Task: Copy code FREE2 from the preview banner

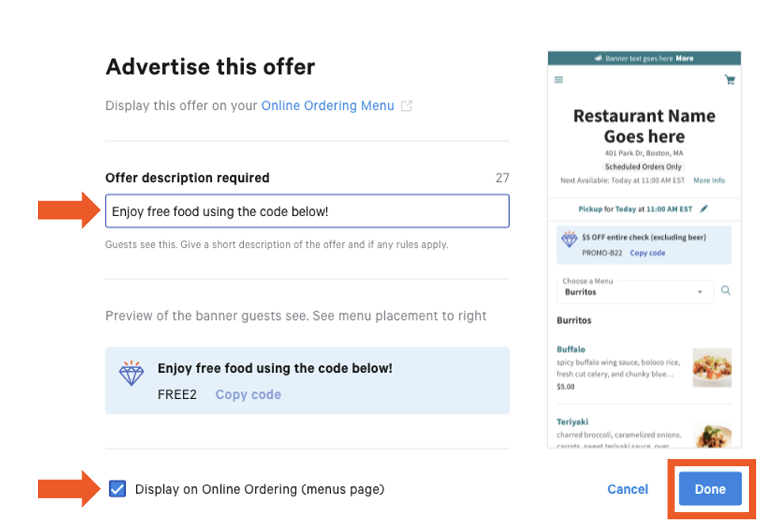Action: [x=248, y=394]
